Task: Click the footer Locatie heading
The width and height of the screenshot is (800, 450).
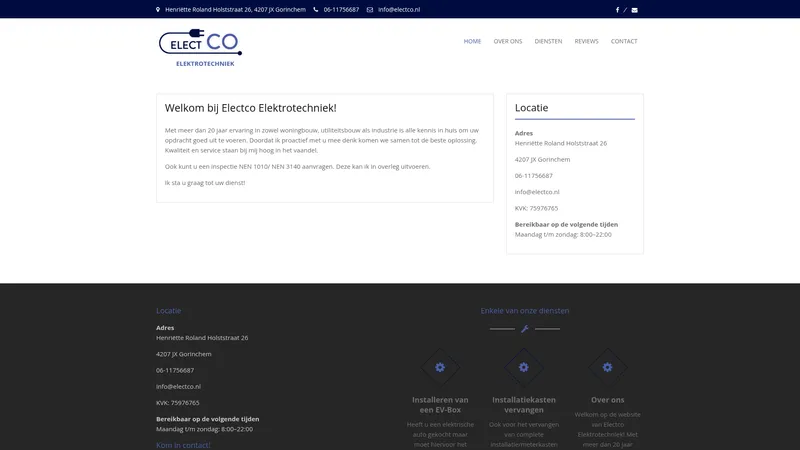Action: 168,311
